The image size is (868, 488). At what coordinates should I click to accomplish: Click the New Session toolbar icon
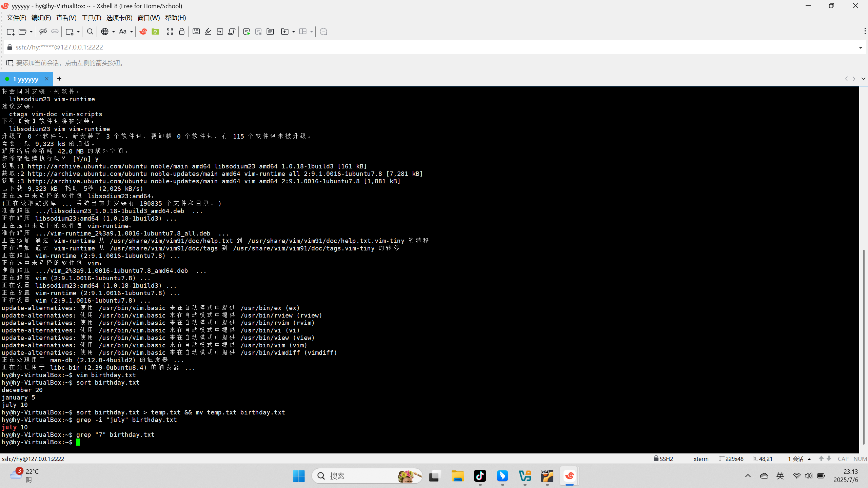[10, 32]
